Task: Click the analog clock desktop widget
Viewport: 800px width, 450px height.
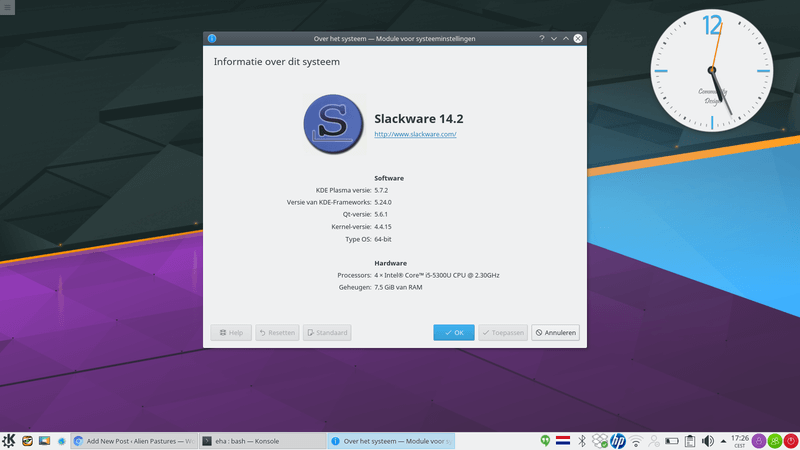Action: 711,72
